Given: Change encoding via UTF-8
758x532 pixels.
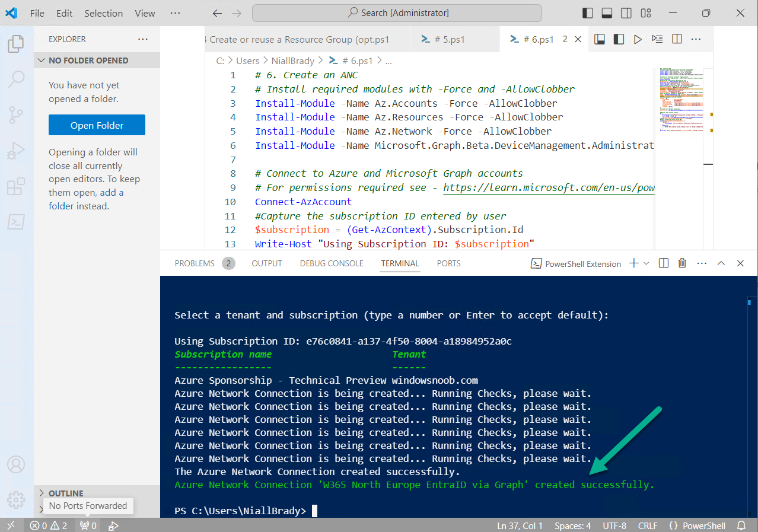Looking at the screenshot, I should coord(614,525).
